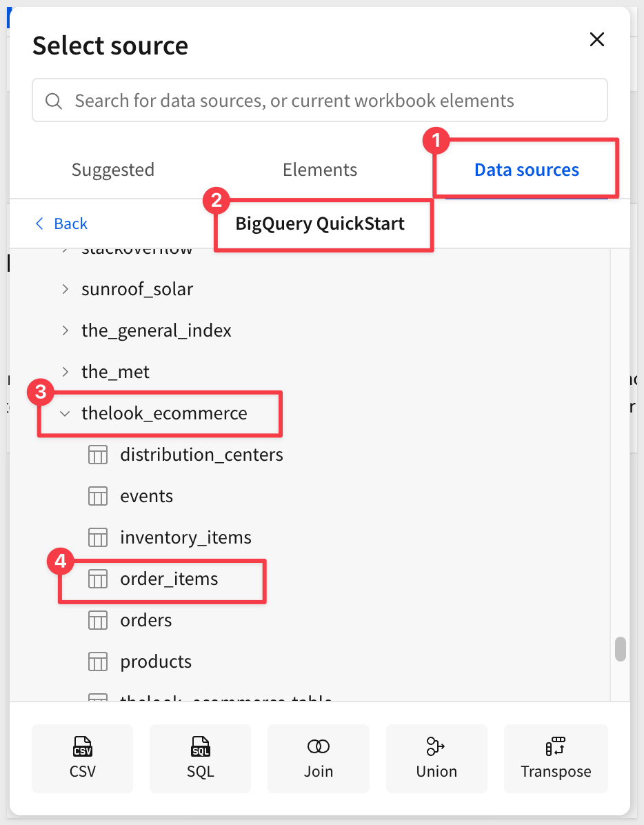The image size is (644, 825).
Task: Expand the the_met dataset chevron
Action: 66,372
